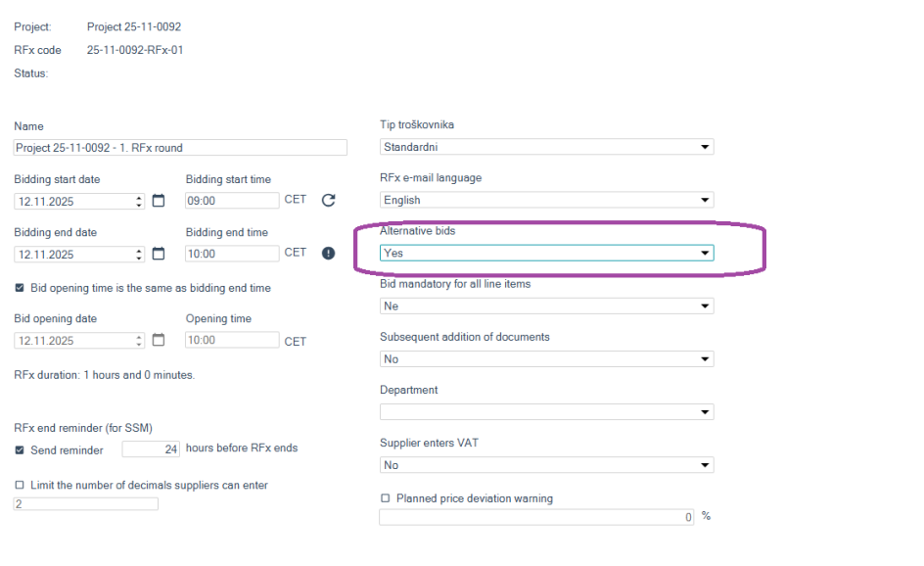924x566 pixels.
Task: Open the bid opening date calendar icon
Action: coord(159,341)
